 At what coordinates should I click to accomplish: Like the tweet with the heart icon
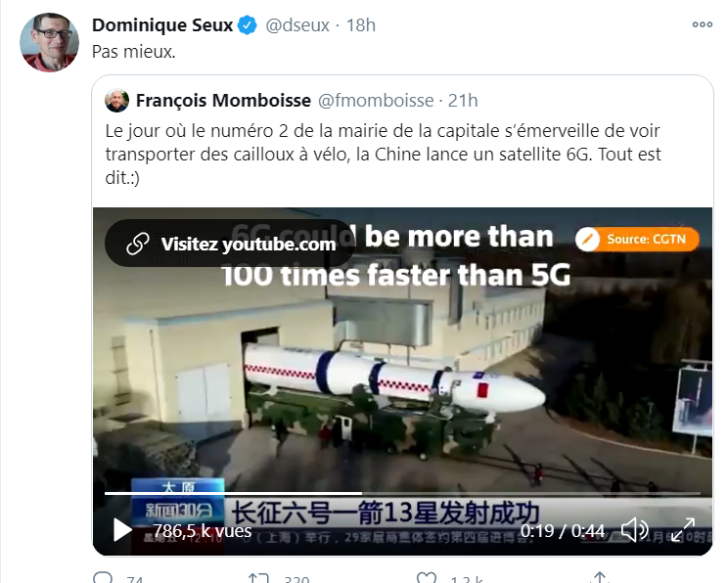pyautogui.click(x=427, y=577)
